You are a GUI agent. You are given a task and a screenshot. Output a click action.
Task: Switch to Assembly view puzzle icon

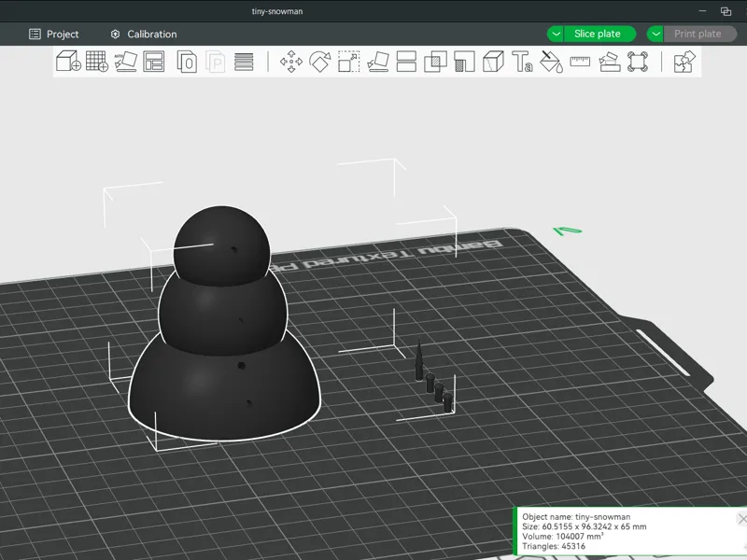coord(684,62)
